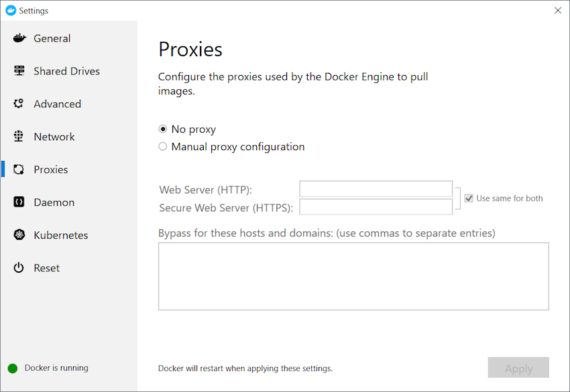Click the Settings window title text

coord(34,11)
